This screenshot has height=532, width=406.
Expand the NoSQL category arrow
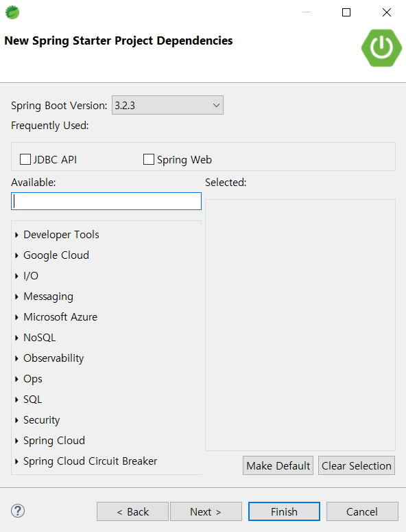click(x=16, y=338)
